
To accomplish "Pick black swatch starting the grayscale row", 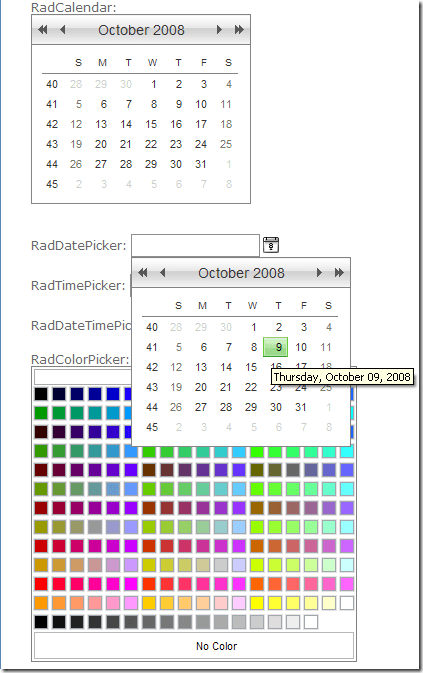I will point(41,621).
